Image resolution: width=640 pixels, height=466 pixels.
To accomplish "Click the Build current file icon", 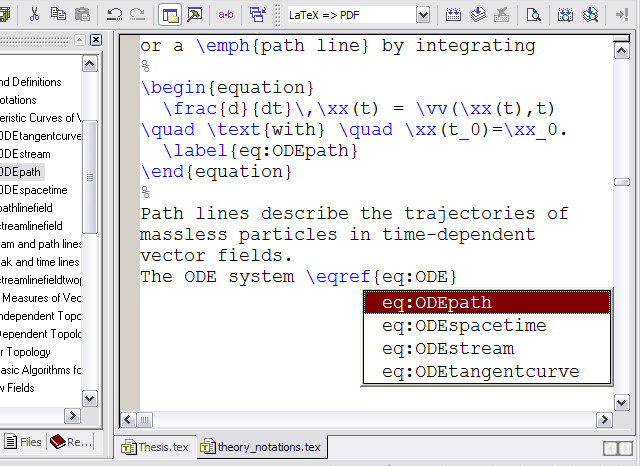I will 453,14.
